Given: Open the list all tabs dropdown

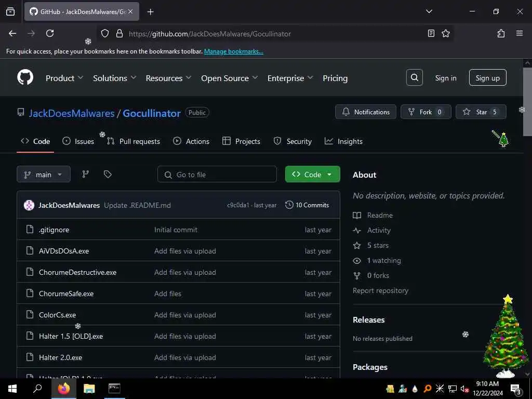Looking at the screenshot, I should 429,11.
